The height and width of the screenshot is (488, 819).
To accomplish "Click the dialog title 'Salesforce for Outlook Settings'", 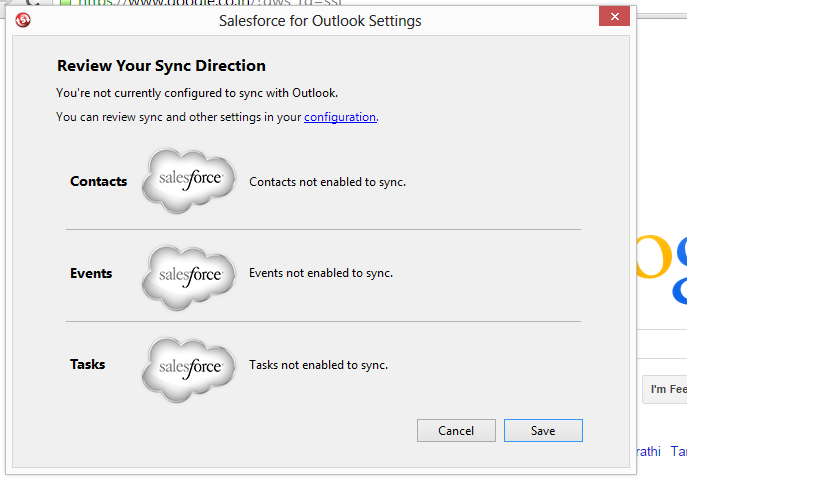I will pos(320,20).
